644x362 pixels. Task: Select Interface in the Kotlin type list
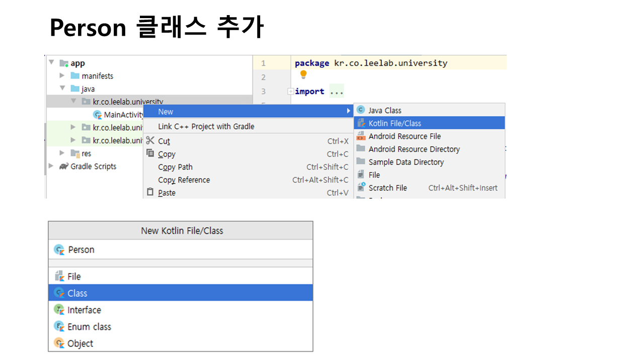[x=84, y=310]
